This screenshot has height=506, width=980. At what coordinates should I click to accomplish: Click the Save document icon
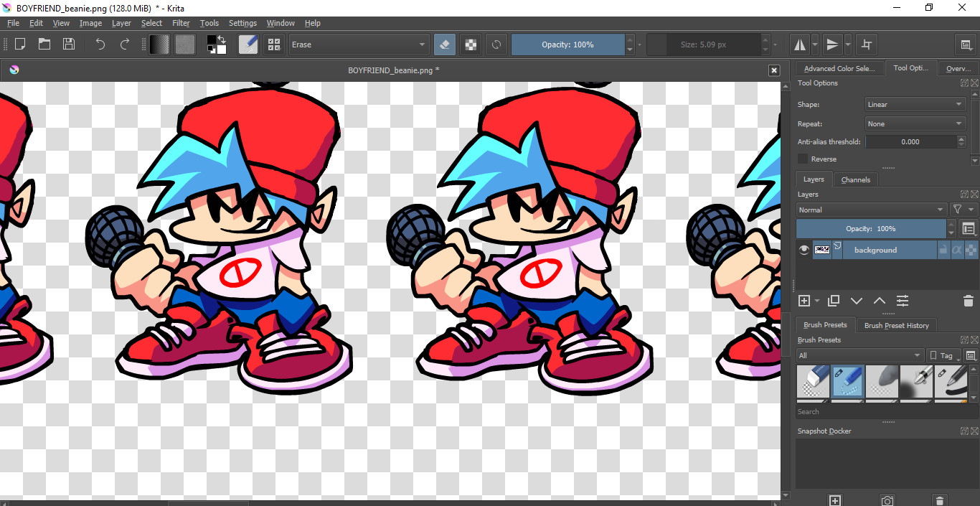(x=69, y=44)
